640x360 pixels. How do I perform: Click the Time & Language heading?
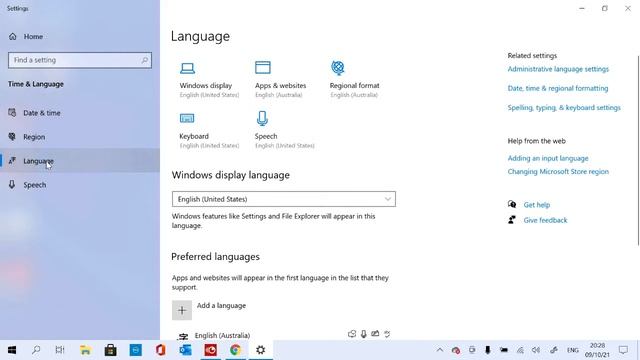(36, 84)
